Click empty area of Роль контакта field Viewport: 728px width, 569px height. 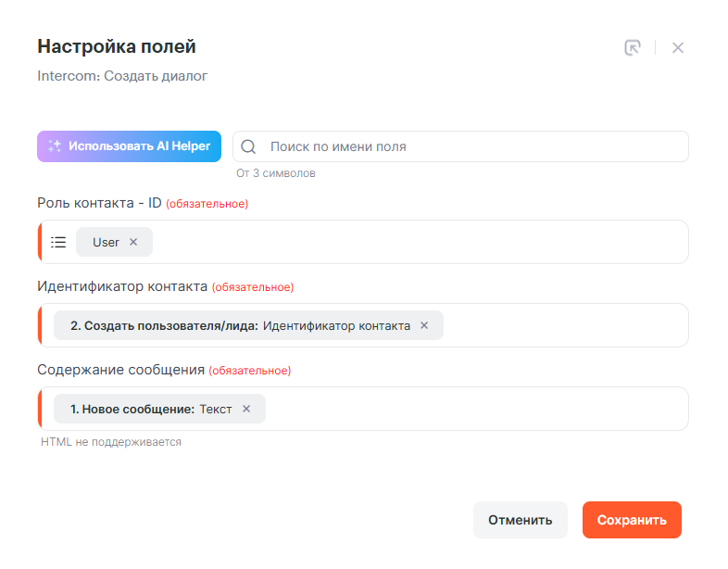417,242
